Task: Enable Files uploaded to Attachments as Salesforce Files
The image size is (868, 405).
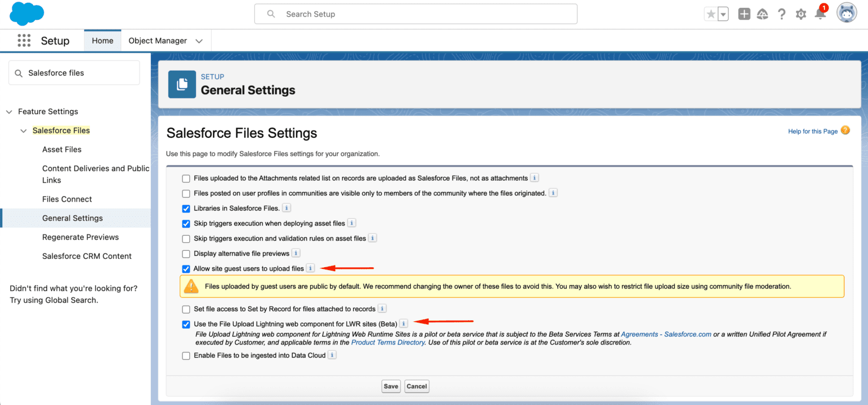Action: pos(186,178)
